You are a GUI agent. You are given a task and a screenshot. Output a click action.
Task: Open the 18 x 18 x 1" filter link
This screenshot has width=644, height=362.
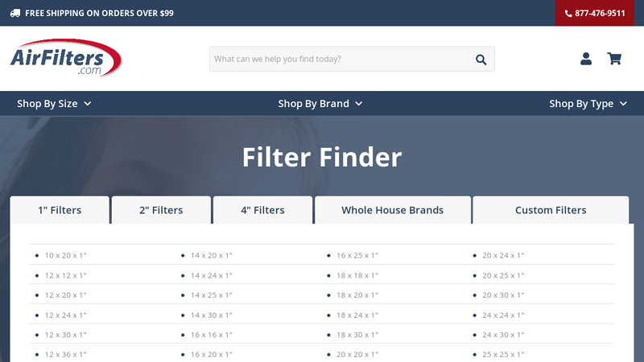click(x=357, y=275)
